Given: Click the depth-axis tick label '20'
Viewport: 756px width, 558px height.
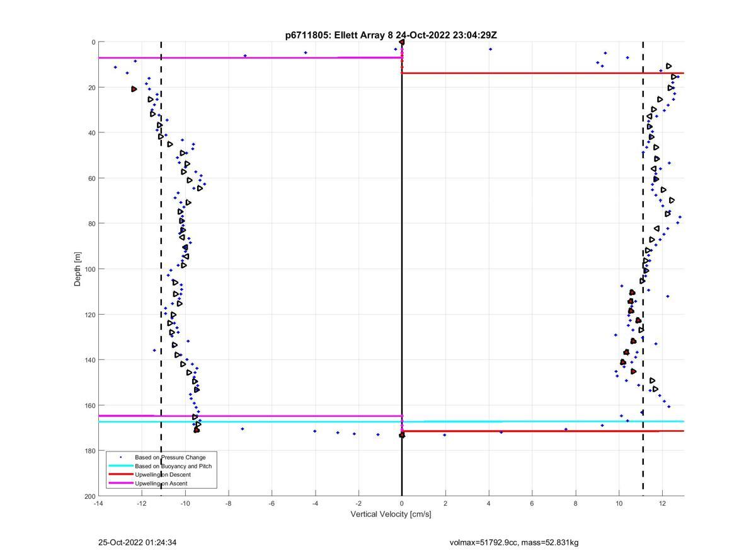Looking at the screenshot, I should coord(91,88).
